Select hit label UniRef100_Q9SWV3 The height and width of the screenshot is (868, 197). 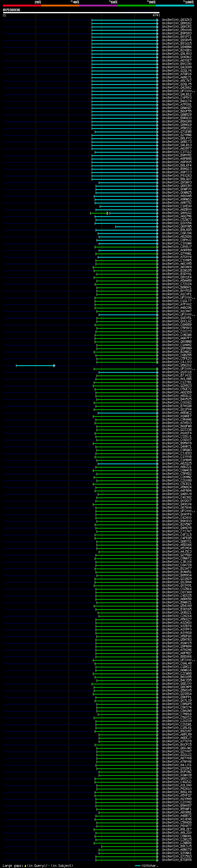tap(177, 183)
